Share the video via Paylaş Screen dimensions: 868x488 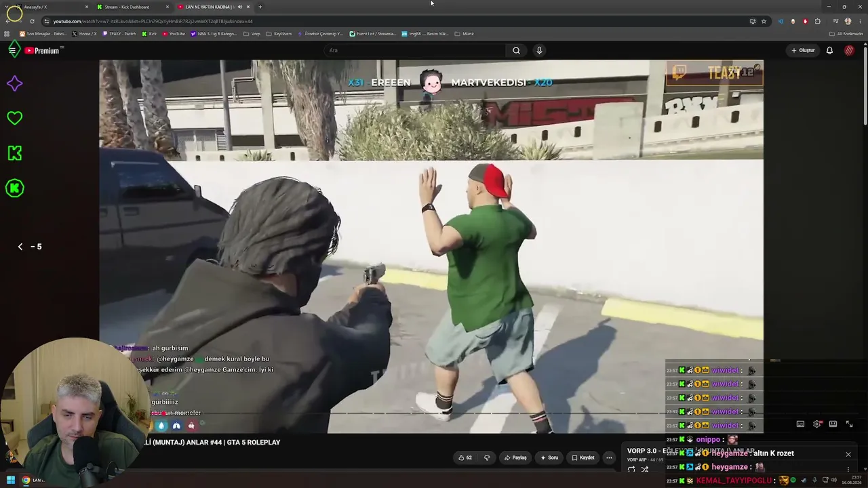click(x=515, y=457)
